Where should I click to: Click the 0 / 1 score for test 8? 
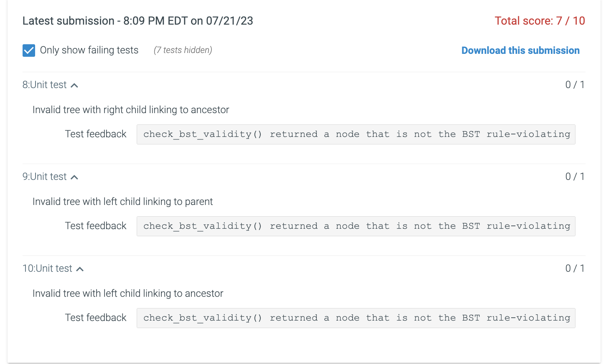pyautogui.click(x=575, y=85)
